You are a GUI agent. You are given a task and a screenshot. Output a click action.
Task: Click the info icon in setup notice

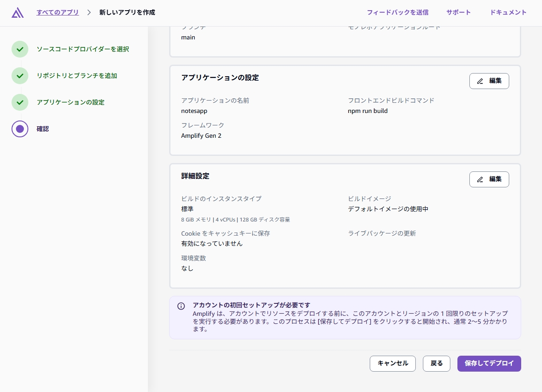[x=181, y=306]
